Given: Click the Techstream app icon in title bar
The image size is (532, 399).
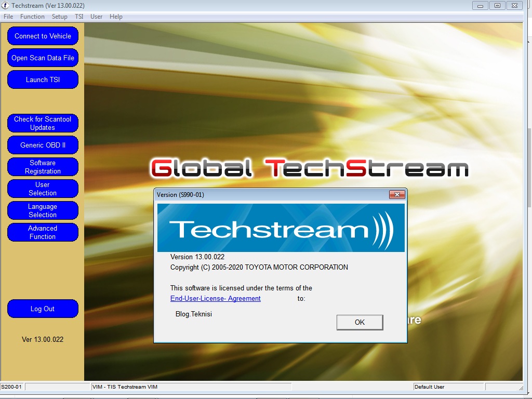Looking at the screenshot, I should [5, 5].
